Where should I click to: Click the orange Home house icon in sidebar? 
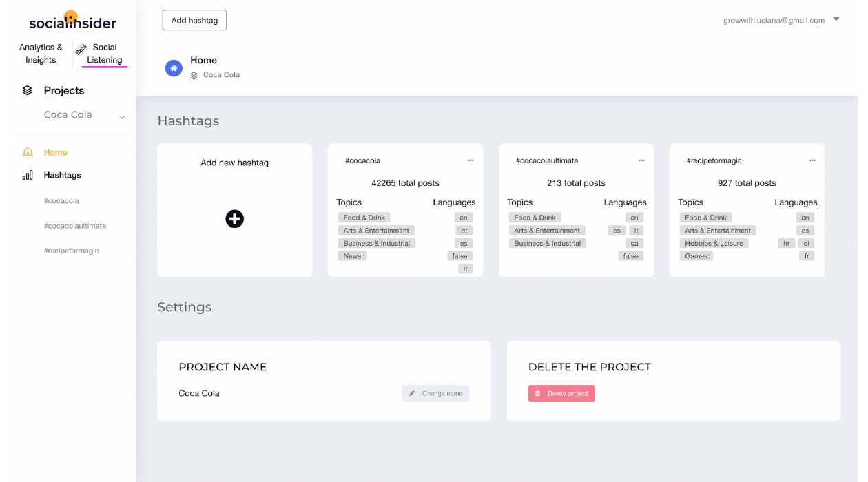(x=28, y=151)
